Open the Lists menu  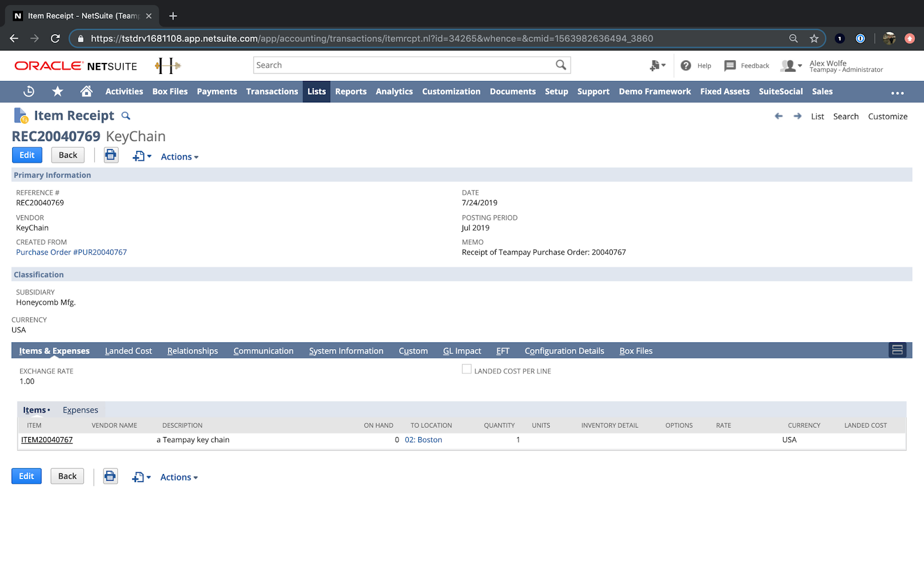[316, 91]
